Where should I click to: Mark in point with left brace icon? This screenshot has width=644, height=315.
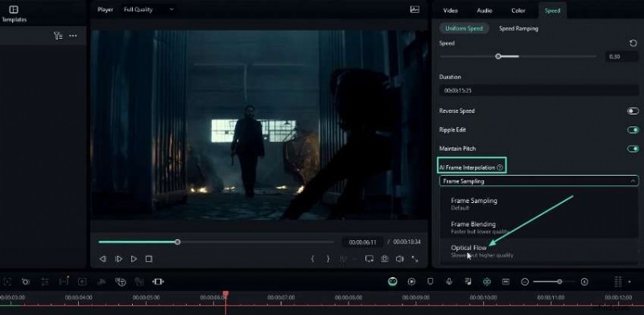[x=312, y=259]
